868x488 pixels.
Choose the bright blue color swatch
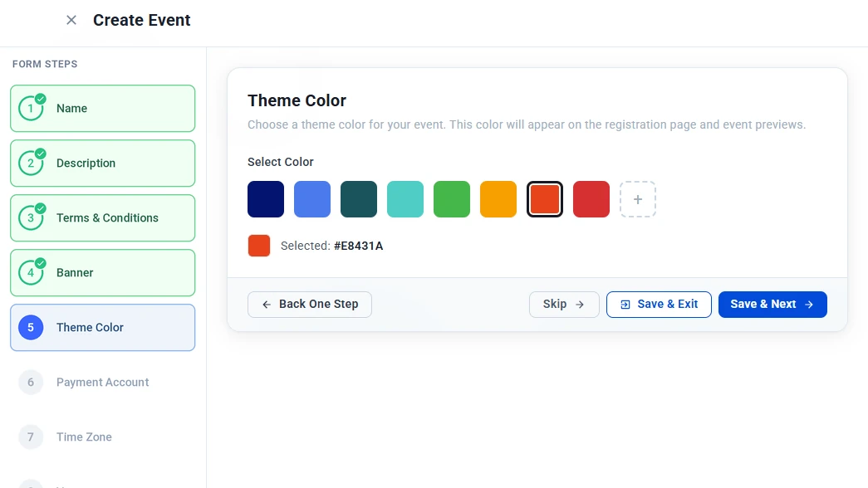(x=312, y=199)
